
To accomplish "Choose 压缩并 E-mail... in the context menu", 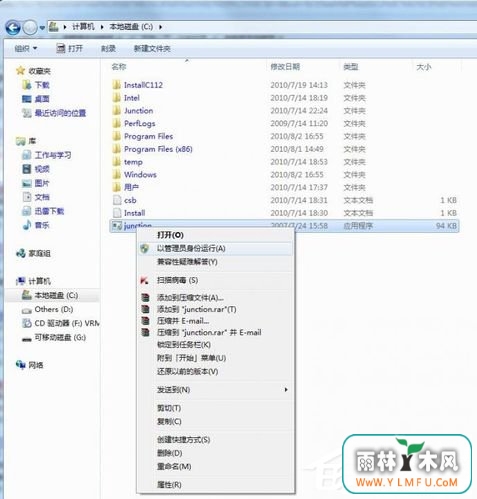I will coord(215,321).
